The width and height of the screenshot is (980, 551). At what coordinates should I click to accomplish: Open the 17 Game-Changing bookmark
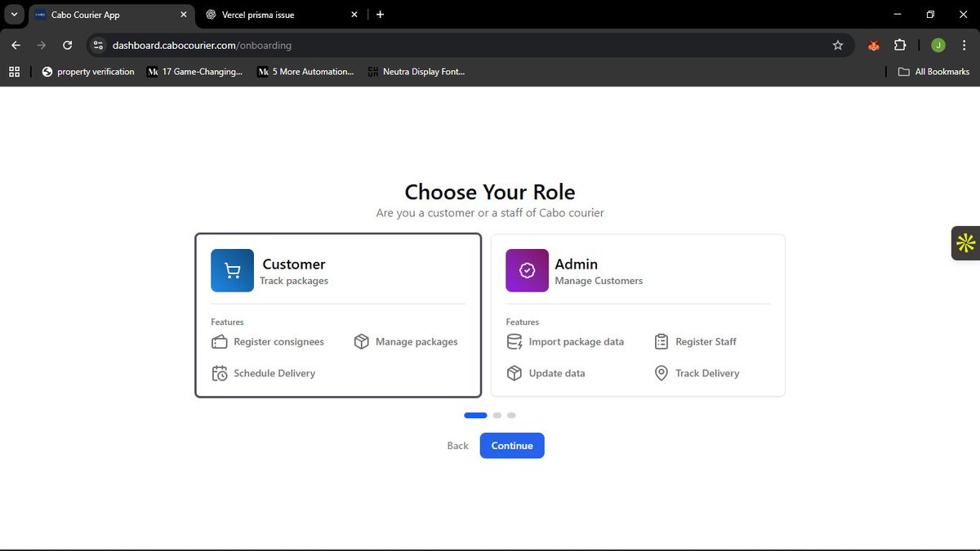pyautogui.click(x=195, y=72)
